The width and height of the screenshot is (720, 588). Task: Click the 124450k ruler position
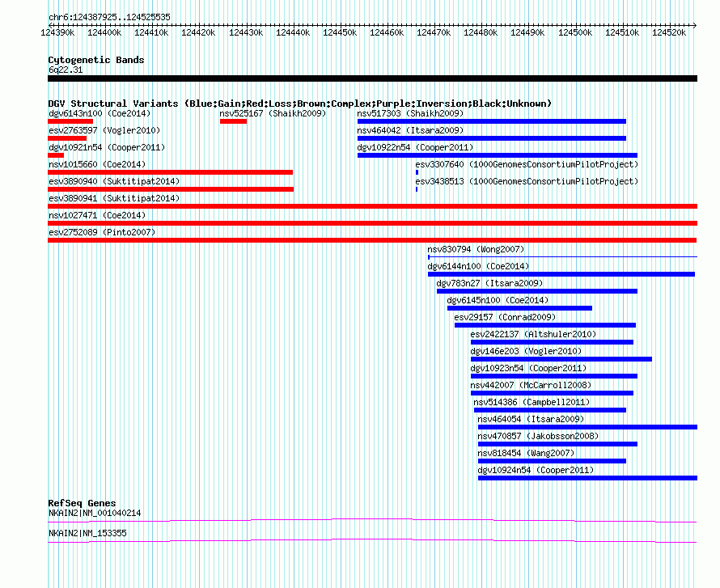pos(340,32)
